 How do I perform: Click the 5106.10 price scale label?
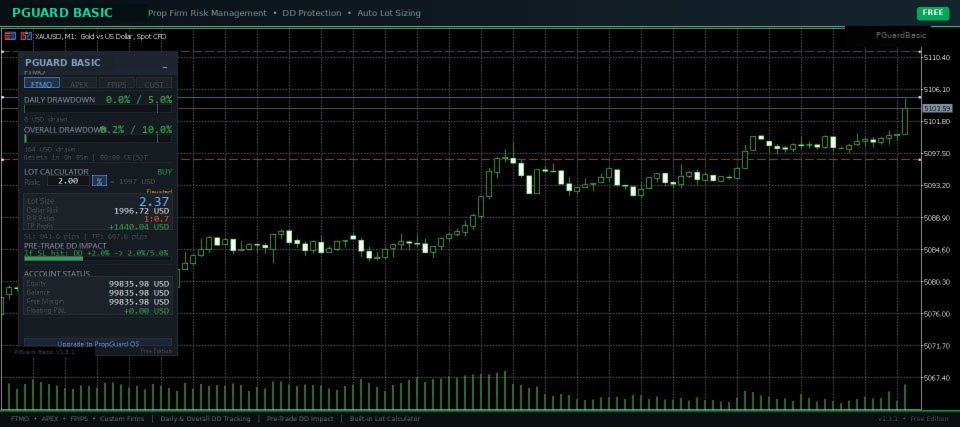pos(937,89)
